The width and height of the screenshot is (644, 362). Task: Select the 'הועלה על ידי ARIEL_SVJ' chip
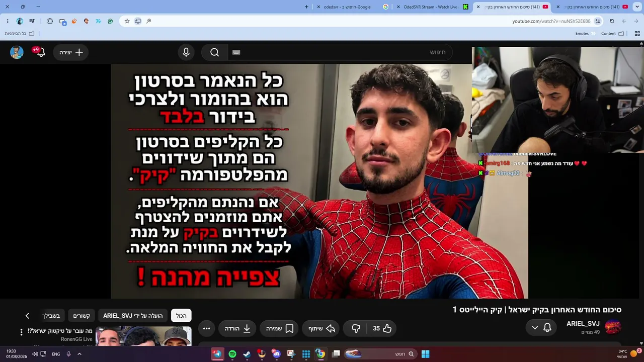click(x=133, y=316)
